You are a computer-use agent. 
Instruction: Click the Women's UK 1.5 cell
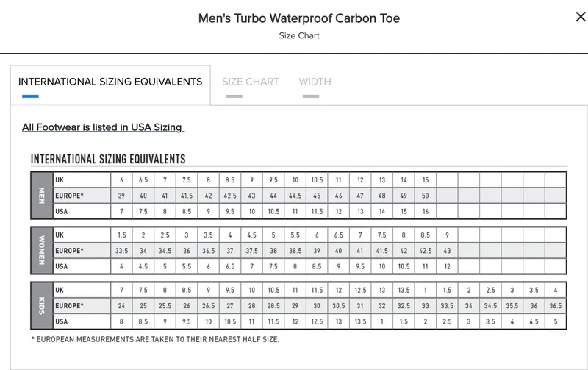(121, 235)
